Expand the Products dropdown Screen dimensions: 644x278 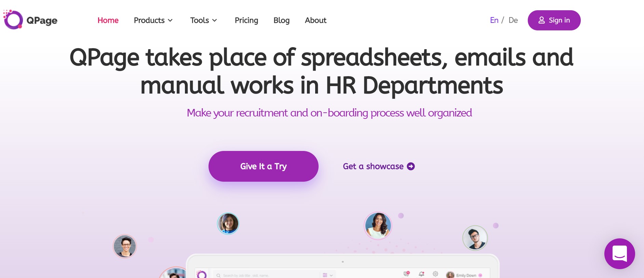pyautogui.click(x=153, y=20)
